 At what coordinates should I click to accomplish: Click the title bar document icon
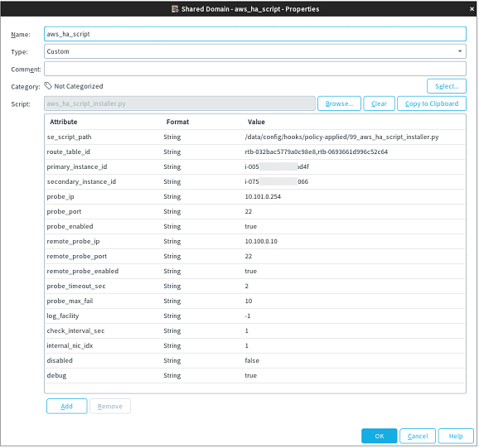[x=175, y=9]
